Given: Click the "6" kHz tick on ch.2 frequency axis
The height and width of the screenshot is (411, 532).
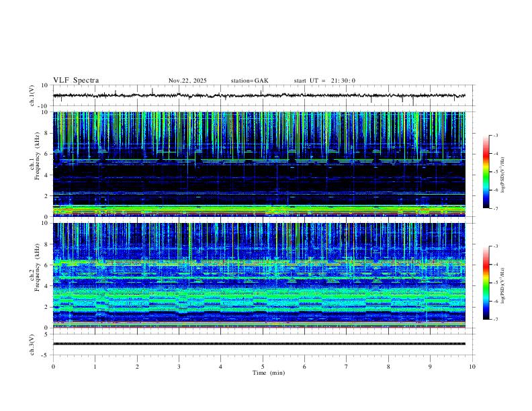Looking at the screenshot, I should tap(46, 265).
